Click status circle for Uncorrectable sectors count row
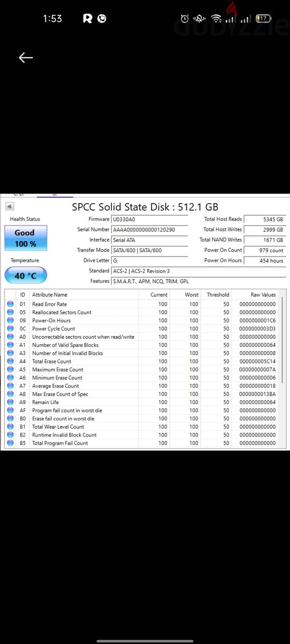The height and width of the screenshot is (644, 290). [11, 337]
